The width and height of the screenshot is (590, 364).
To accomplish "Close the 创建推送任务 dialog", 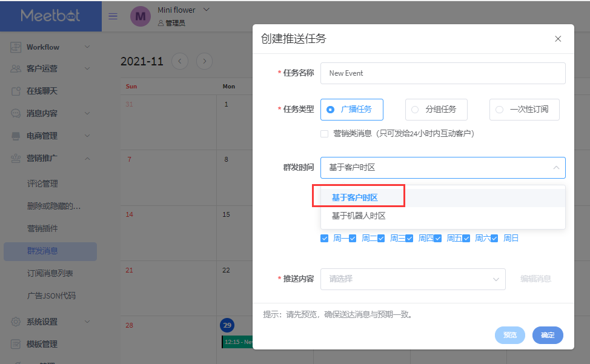I will click(x=558, y=39).
